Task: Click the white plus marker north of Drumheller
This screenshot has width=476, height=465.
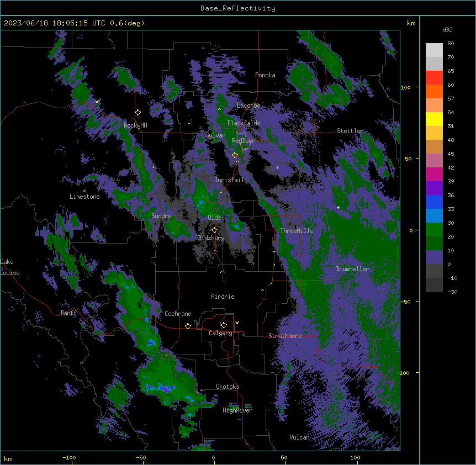Action: coord(338,207)
